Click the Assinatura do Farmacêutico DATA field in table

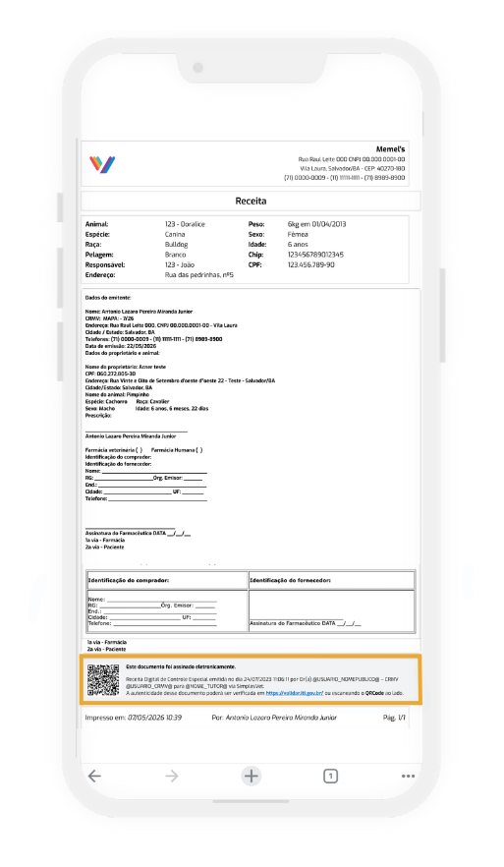[305, 622]
